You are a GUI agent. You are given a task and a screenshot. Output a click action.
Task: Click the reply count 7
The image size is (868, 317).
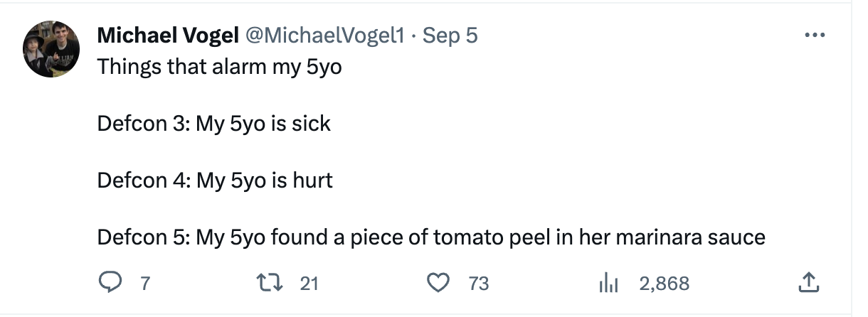coord(145,284)
